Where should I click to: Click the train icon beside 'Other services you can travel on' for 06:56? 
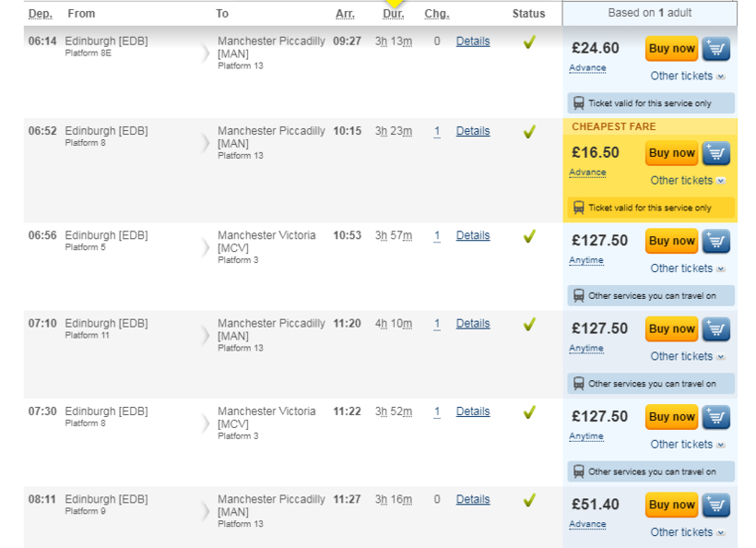(x=578, y=296)
